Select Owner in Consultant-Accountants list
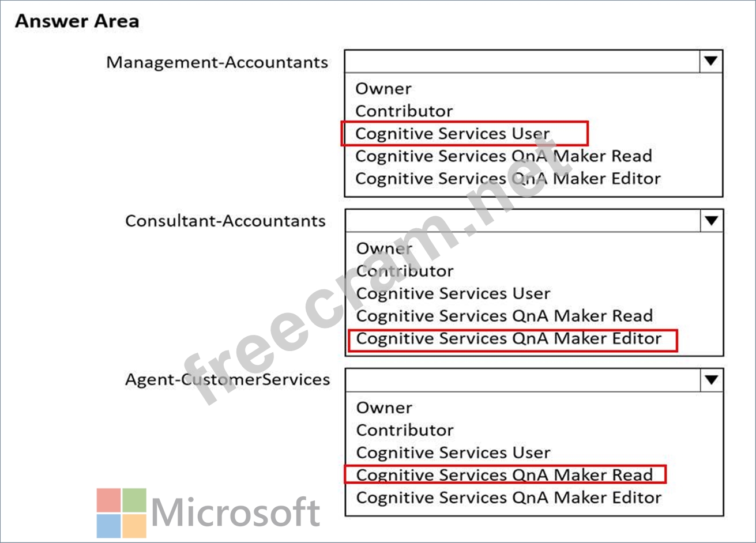The image size is (756, 543). [385, 248]
